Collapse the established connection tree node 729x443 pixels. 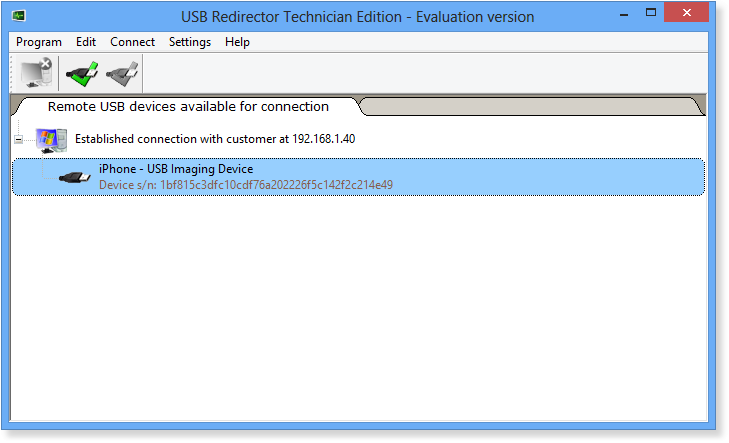click(19, 139)
